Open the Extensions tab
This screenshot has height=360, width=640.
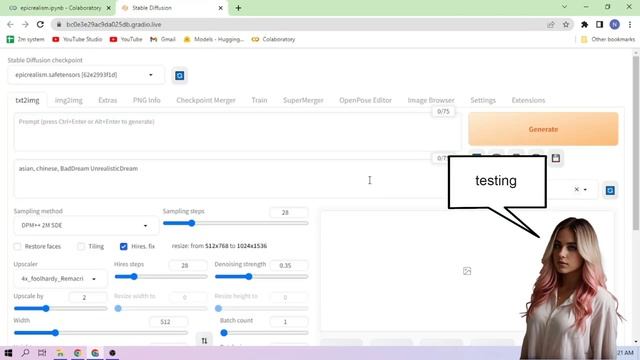point(528,100)
